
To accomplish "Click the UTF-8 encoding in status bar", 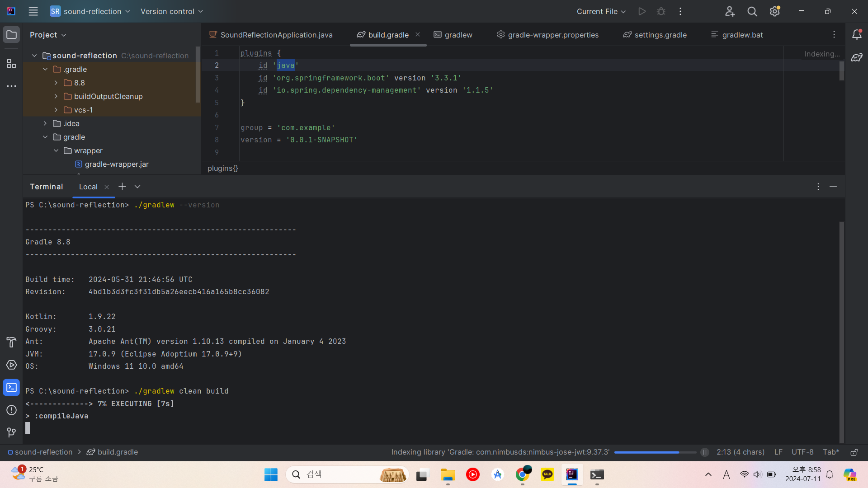I will (x=802, y=452).
